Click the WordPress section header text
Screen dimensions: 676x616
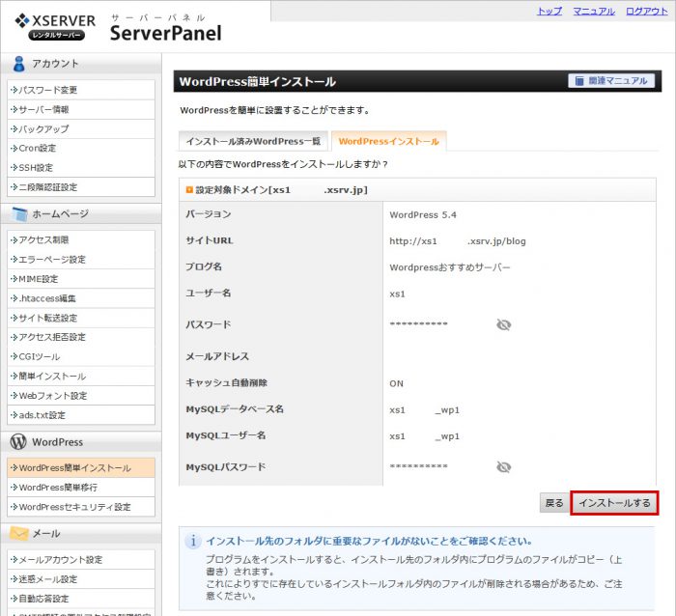(57, 442)
